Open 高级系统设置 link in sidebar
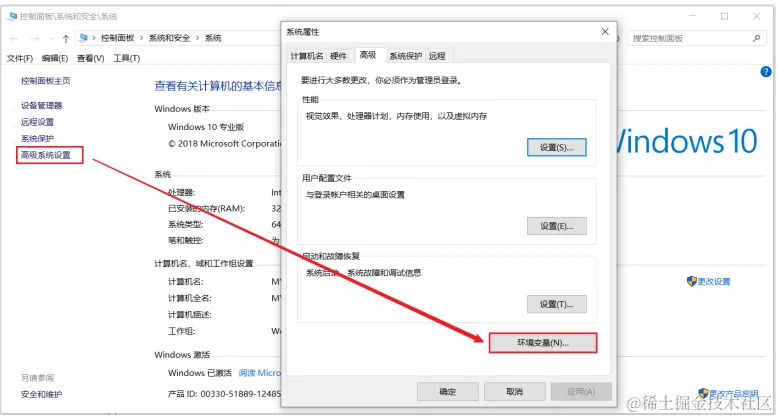The width and height of the screenshot is (778, 418). pos(46,155)
